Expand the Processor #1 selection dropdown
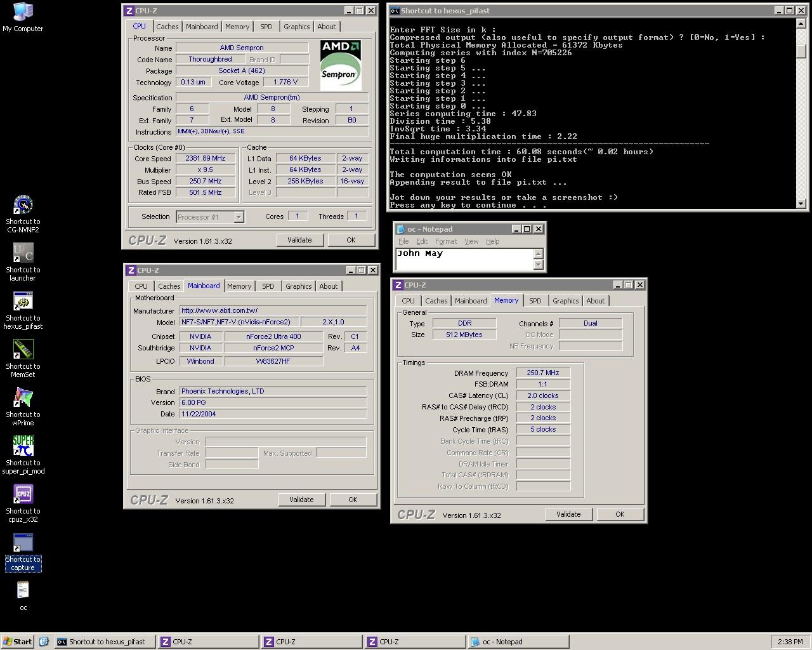The width and height of the screenshot is (812, 650). click(x=239, y=217)
